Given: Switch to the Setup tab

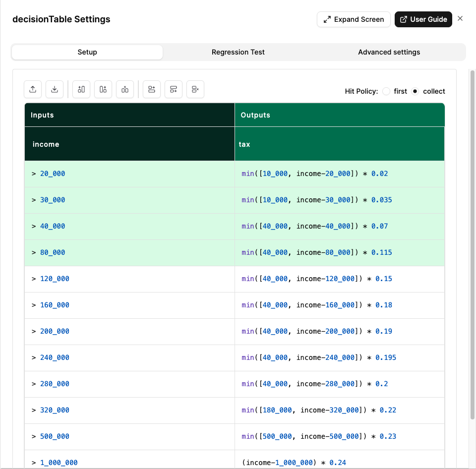Looking at the screenshot, I should [87, 52].
